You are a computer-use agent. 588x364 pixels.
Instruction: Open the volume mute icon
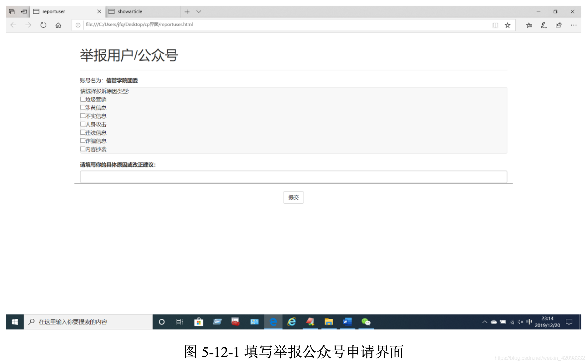(x=520, y=322)
